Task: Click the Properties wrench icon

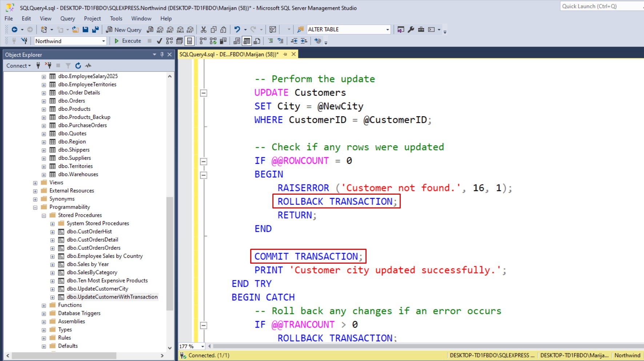Action: (411, 30)
